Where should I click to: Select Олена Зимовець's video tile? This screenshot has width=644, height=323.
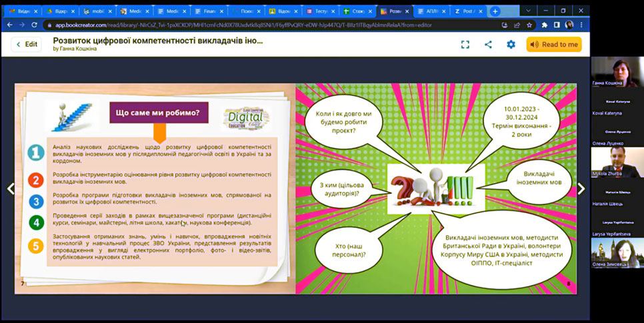coord(617,253)
